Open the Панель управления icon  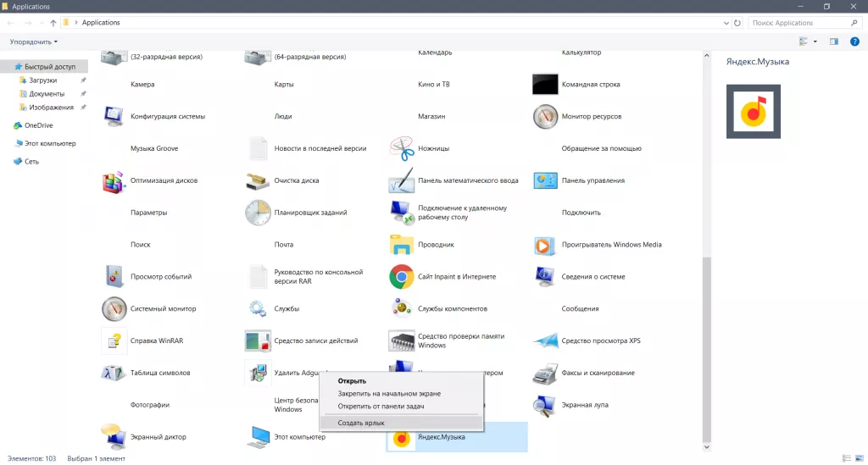[x=545, y=181]
